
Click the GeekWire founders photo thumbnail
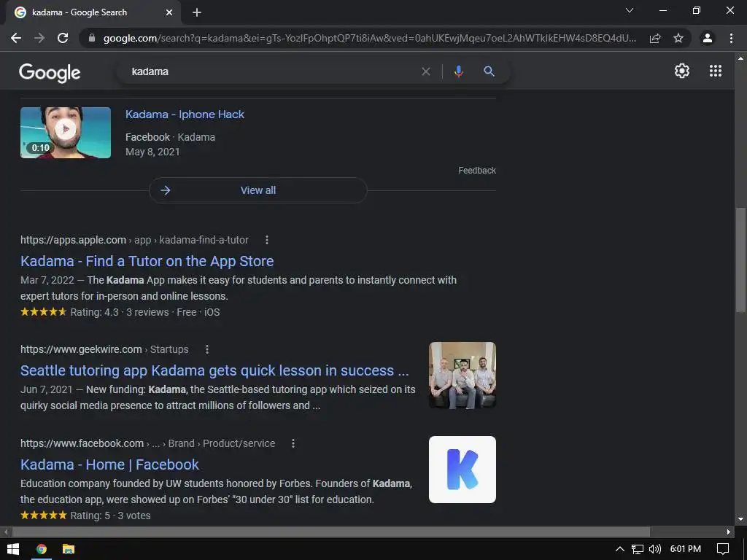pos(462,376)
